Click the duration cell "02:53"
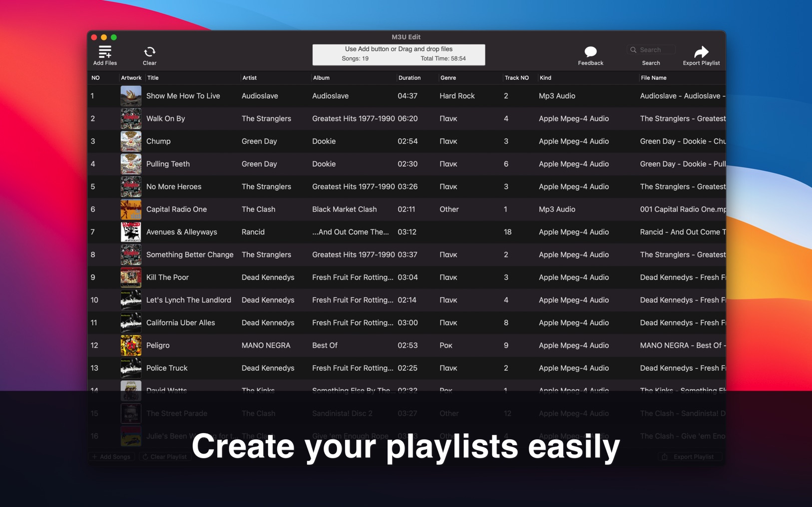Image resolution: width=812 pixels, height=507 pixels. point(407,346)
